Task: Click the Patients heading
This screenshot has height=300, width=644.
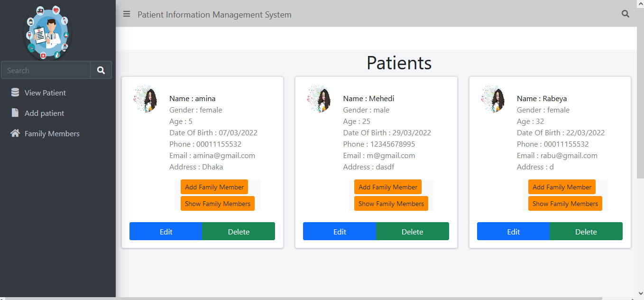Action: 399,63
